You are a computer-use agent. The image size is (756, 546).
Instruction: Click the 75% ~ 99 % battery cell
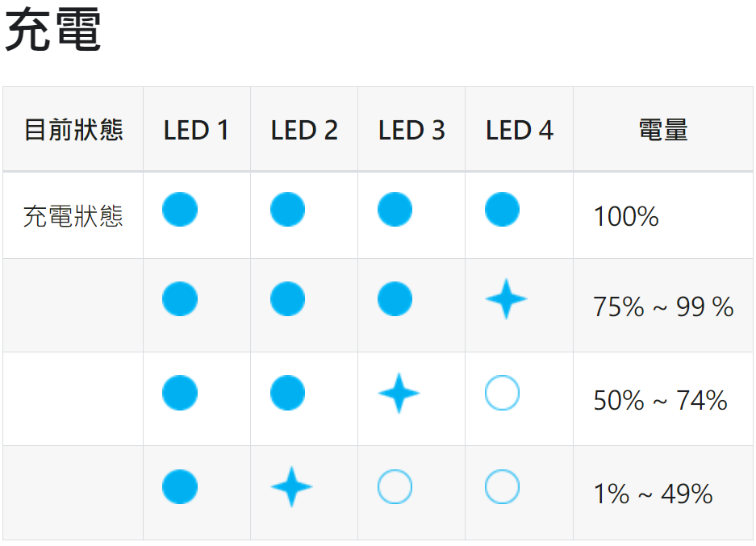tap(663, 306)
